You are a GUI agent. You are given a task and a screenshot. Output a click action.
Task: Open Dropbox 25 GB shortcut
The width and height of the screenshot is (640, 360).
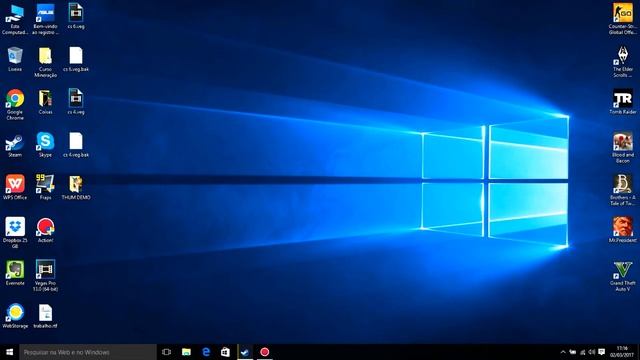[15, 233]
